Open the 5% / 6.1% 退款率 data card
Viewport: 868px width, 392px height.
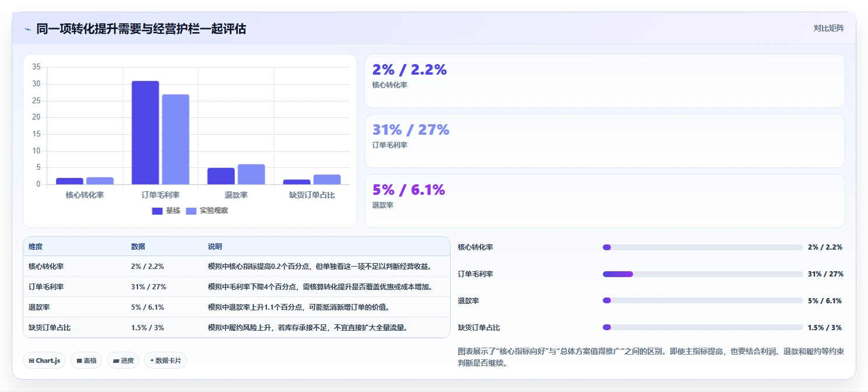605,201
